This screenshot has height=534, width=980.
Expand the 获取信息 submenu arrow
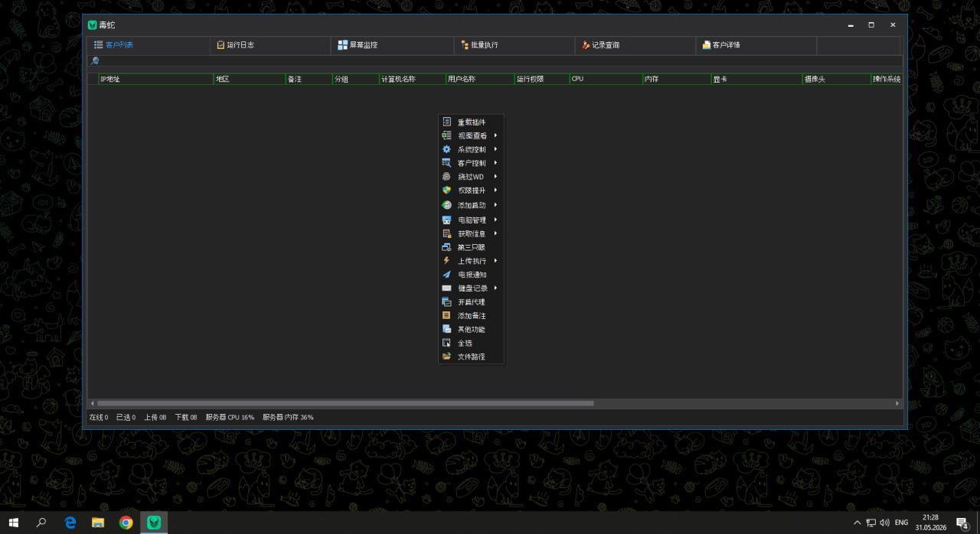(496, 233)
